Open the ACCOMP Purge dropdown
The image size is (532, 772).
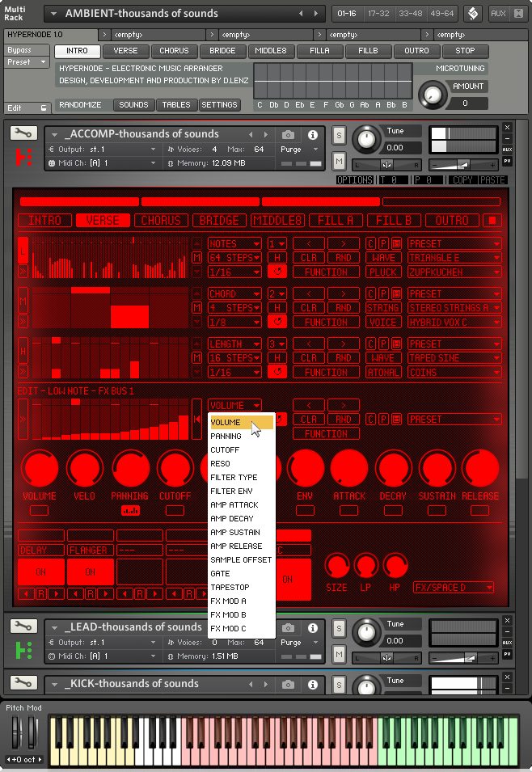click(299, 150)
